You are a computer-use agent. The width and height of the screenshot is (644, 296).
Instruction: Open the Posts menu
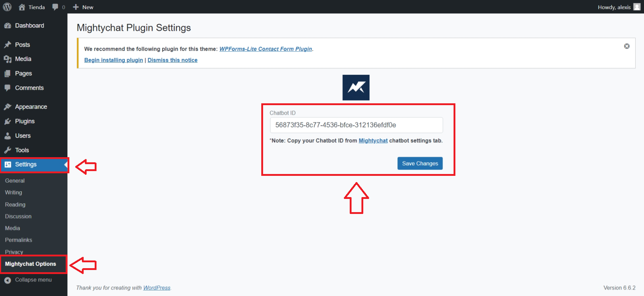click(22, 45)
